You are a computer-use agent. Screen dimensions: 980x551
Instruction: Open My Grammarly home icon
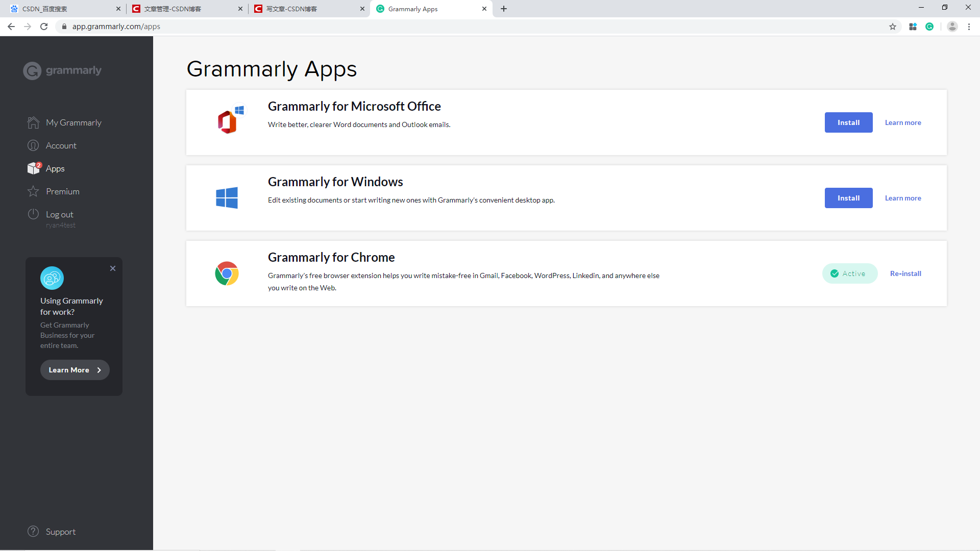coord(33,122)
